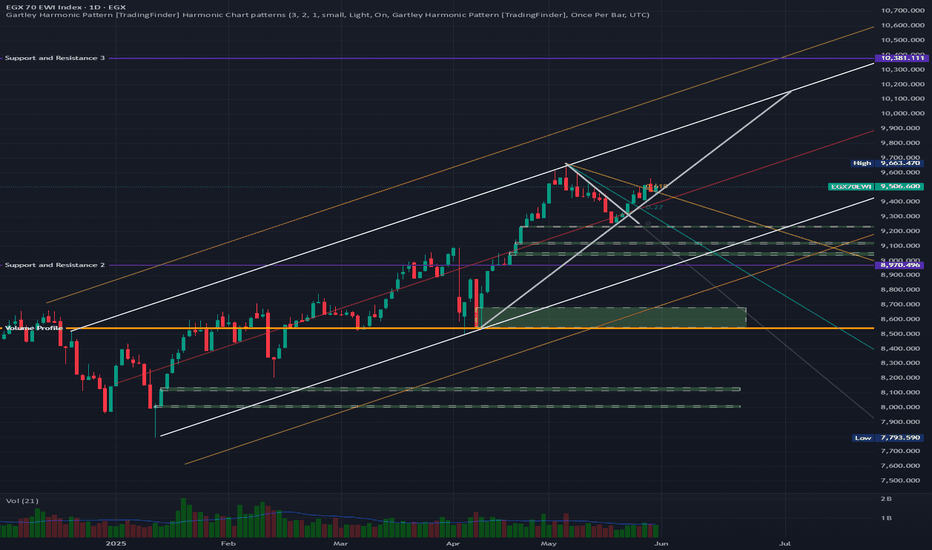This screenshot has width=932, height=550.
Task: Click the 9,300.000 price axis value
Action: 902,216
